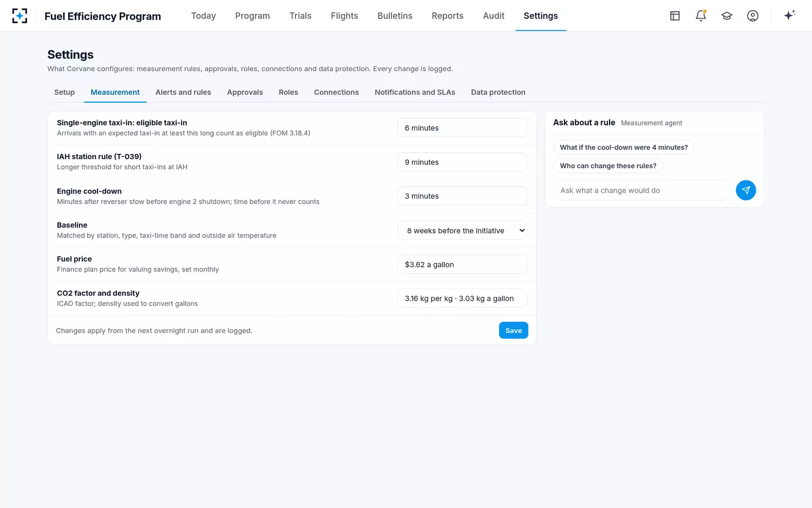The height and width of the screenshot is (508, 812).
Task: Edit the IAH station rule '9 minutes' field
Action: pos(462,162)
